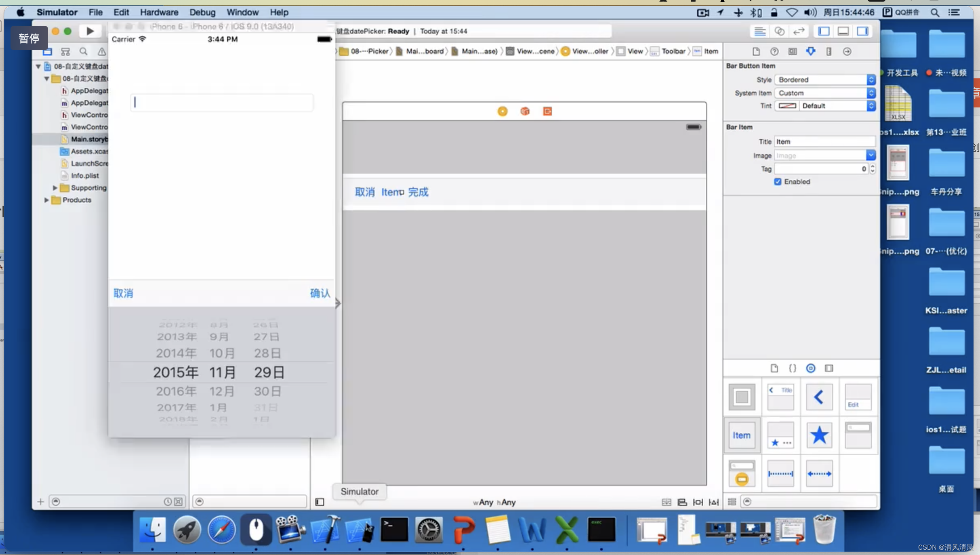The height and width of the screenshot is (555, 980).
Task: Toggle the Debug area visibility
Action: (843, 31)
